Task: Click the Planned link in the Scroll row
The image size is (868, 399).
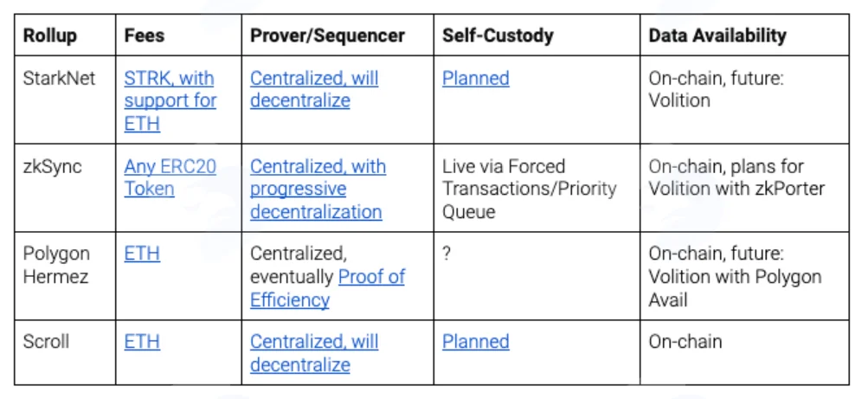Action: (x=475, y=342)
